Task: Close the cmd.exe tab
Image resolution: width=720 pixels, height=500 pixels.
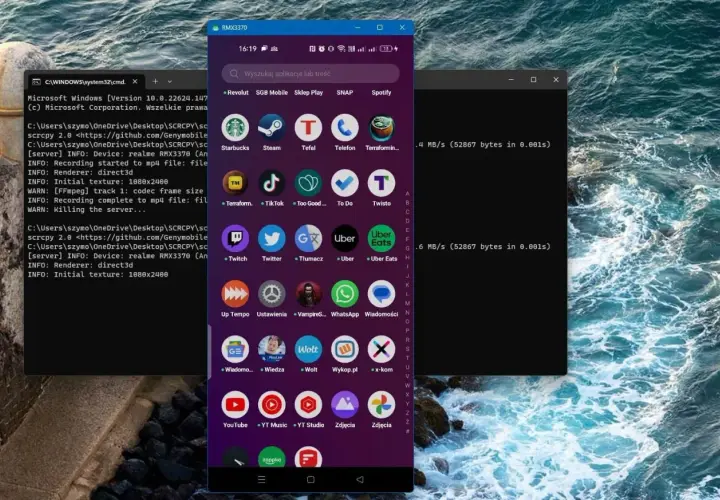Action: [x=135, y=81]
